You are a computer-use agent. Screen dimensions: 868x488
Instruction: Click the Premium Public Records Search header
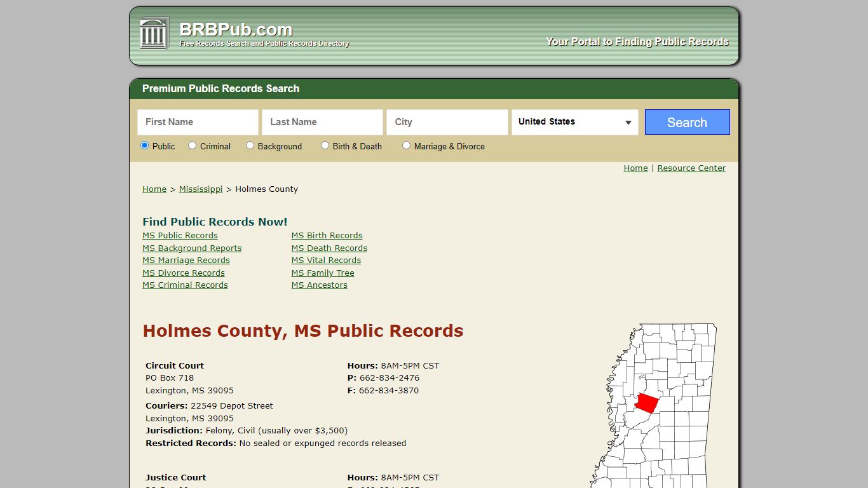click(x=220, y=89)
